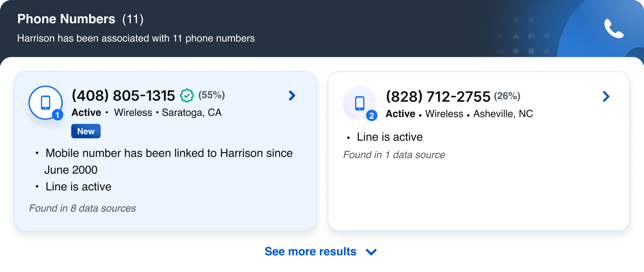Click the blue number 1 badge
This screenshot has height=272, width=644.
click(58, 115)
